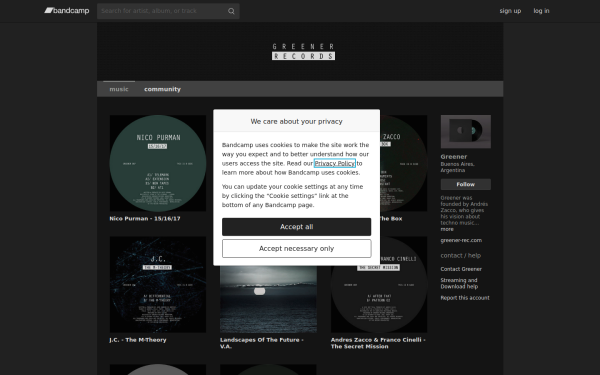The height and width of the screenshot is (375, 600).
Task: Click the Bandcamp logo
Action: coord(67,11)
